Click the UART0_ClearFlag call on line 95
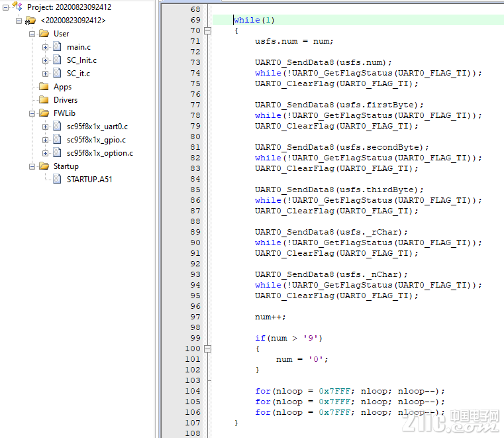Viewport: 504px width, 438px height. point(336,296)
